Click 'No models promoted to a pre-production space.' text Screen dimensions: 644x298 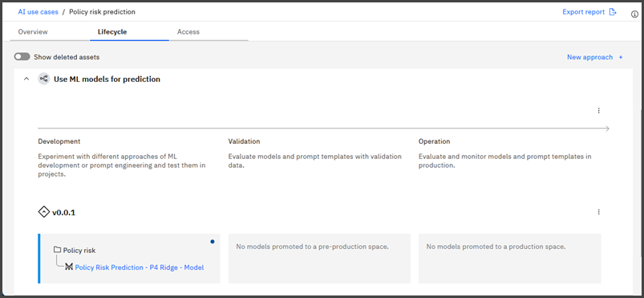point(312,247)
